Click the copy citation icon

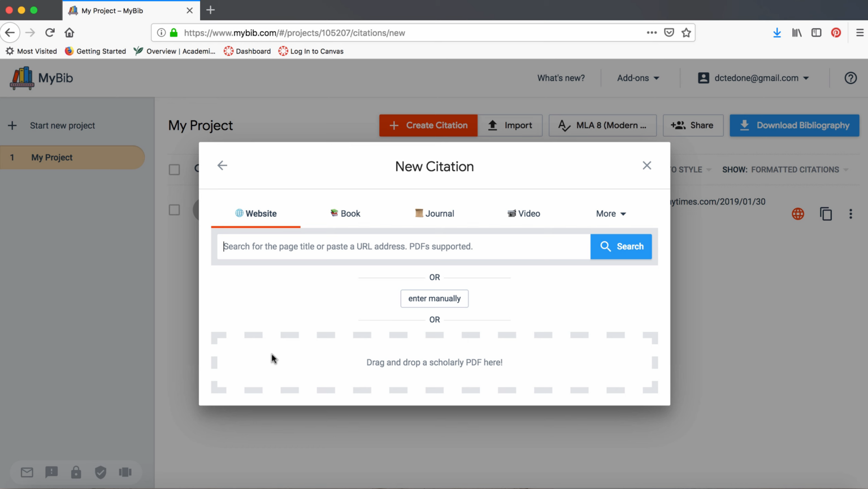click(x=826, y=213)
